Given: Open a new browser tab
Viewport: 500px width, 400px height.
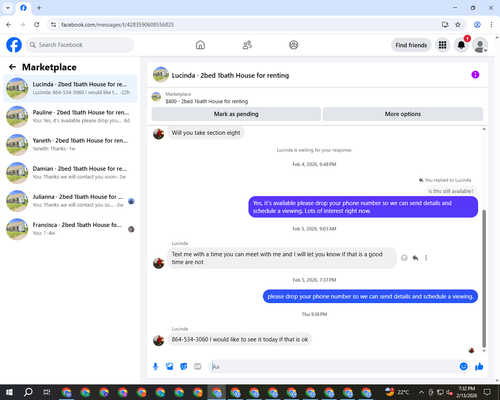Looking at the screenshot, I should click(x=39, y=8).
